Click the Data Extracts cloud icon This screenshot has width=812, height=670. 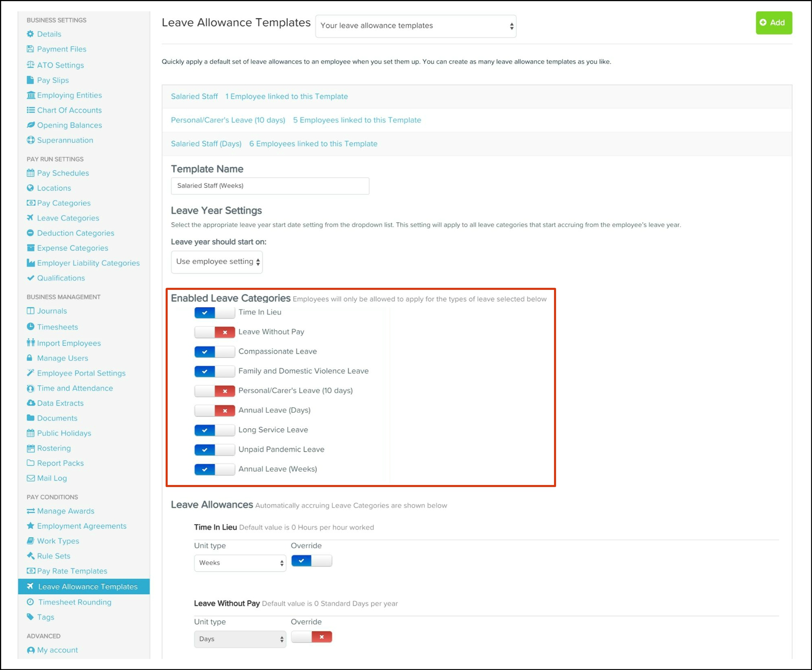click(30, 403)
